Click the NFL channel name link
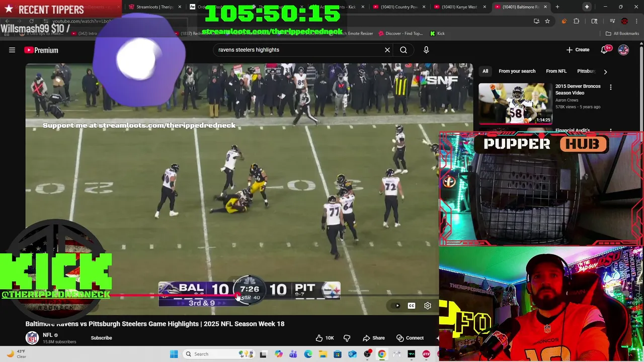644x362 pixels. (x=48, y=335)
